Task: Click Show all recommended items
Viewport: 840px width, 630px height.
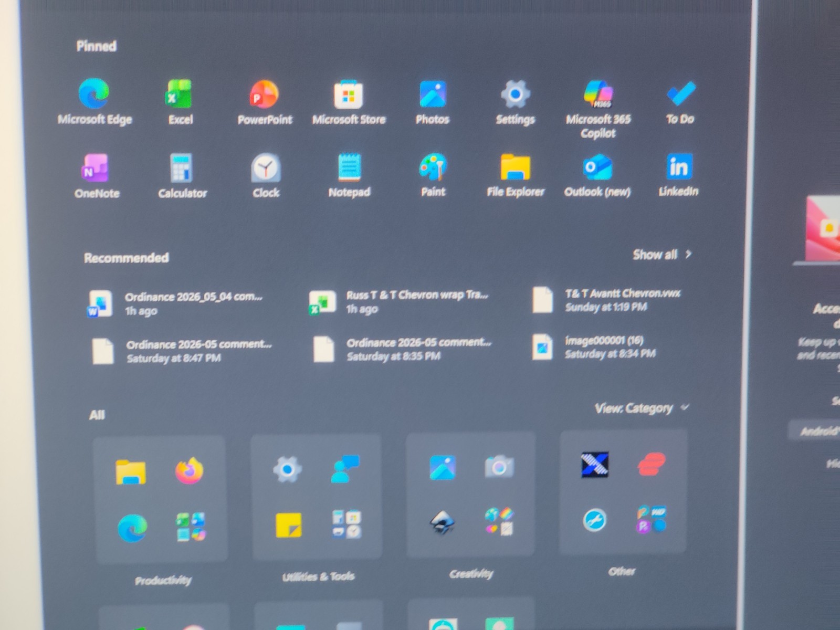Action: 662,255
